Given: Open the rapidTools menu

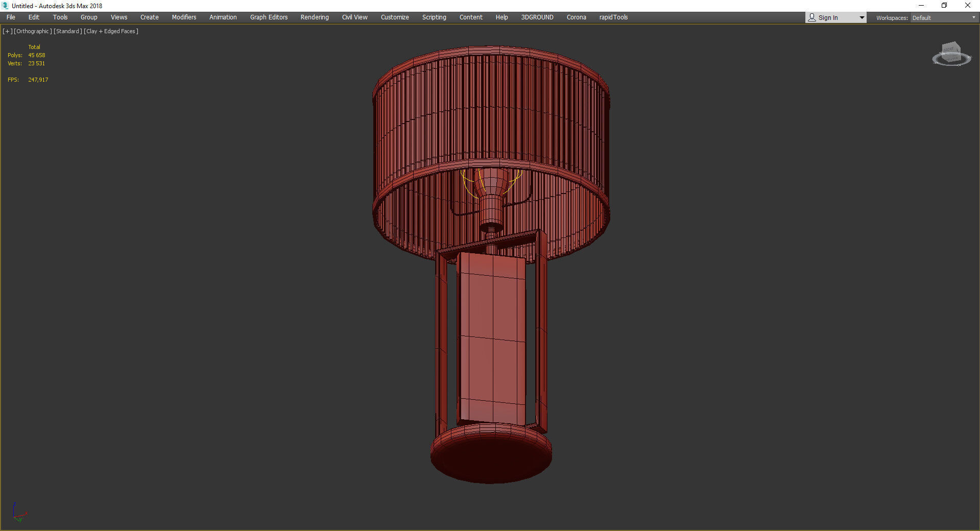Looking at the screenshot, I should (613, 17).
